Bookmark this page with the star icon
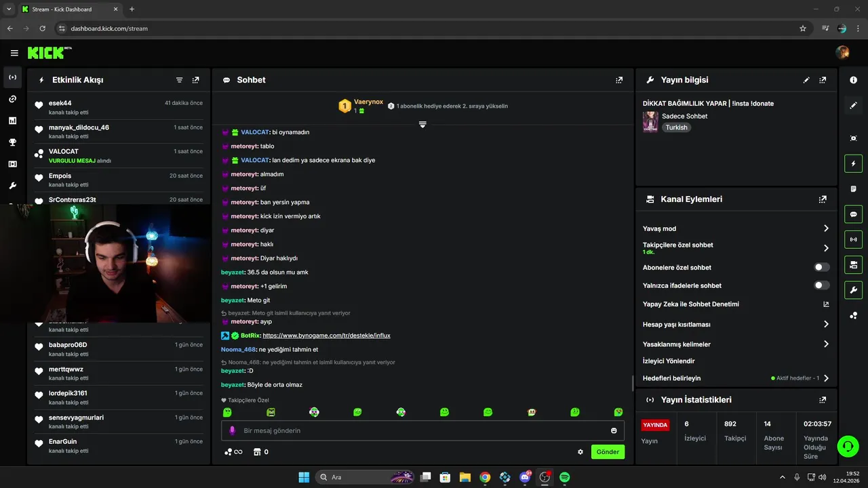 [803, 28]
